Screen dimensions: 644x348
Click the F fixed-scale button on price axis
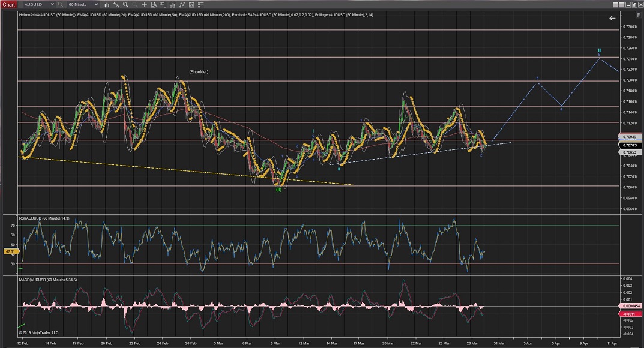pos(639,15)
